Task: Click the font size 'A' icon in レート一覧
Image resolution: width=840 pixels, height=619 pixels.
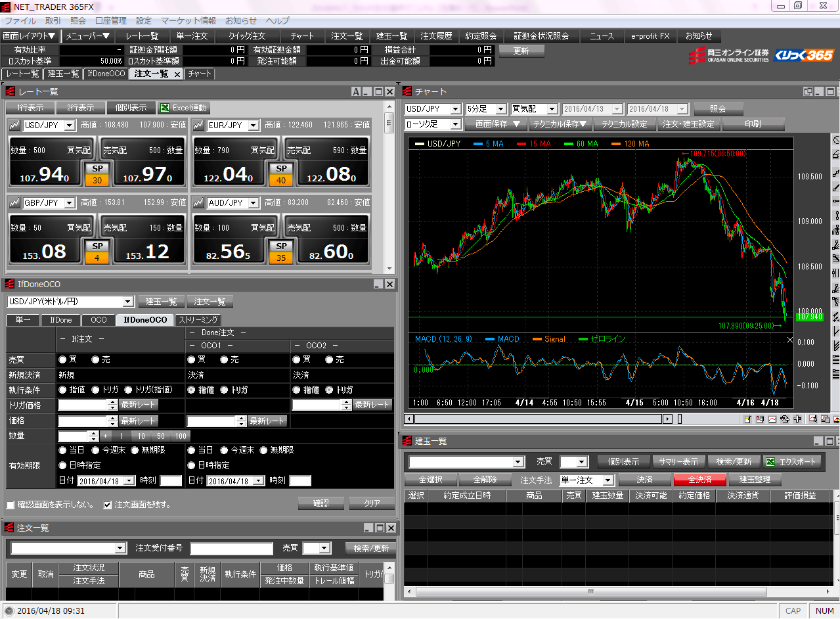Action: click(355, 92)
